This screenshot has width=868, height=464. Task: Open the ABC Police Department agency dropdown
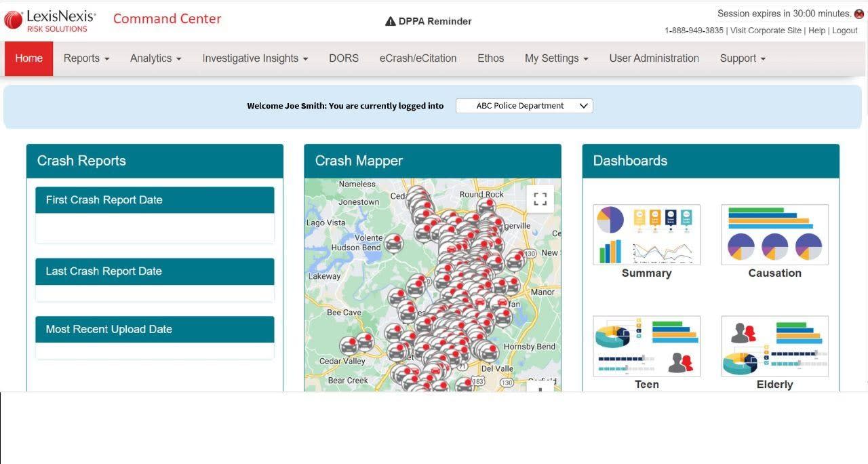(524, 106)
